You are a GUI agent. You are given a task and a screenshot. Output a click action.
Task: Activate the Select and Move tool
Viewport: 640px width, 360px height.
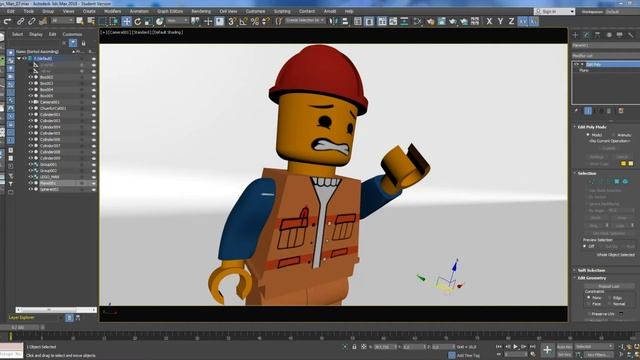(x=126, y=21)
